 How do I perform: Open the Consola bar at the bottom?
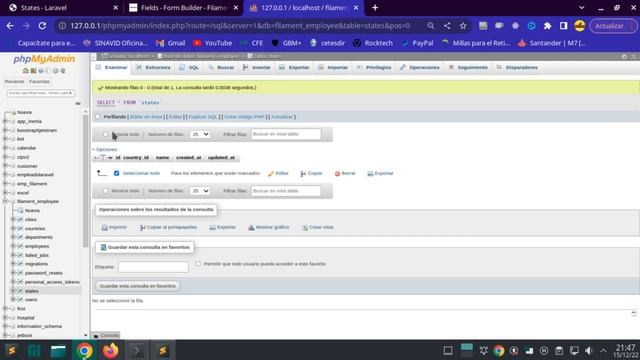tap(106, 336)
